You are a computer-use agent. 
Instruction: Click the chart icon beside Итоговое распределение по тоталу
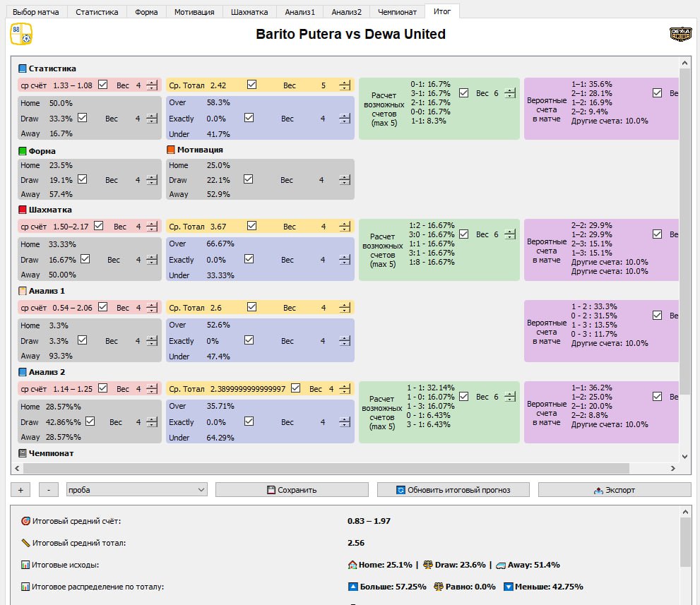click(x=25, y=587)
